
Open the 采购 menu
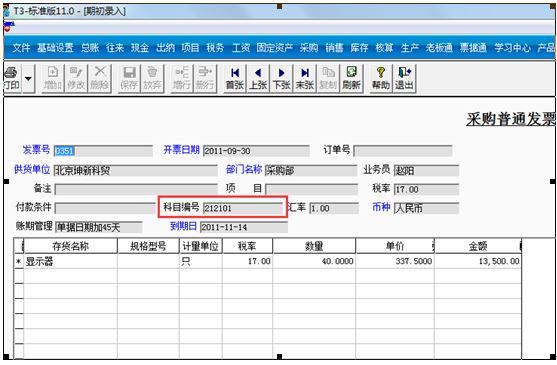pos(309,48)
